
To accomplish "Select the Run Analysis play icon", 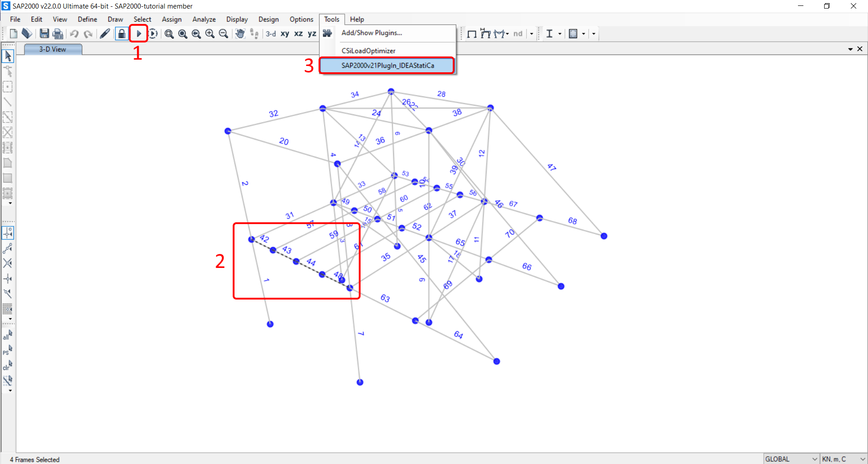I will pos(139,33).
